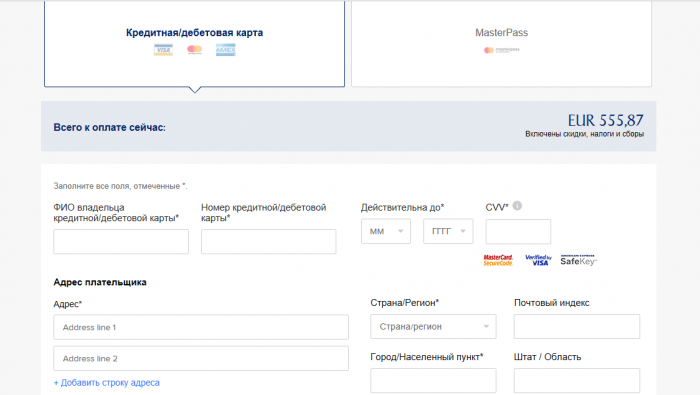Screen dimensions: 700x395
Task: Click the Address line 2 field
Action: point(201,358)
